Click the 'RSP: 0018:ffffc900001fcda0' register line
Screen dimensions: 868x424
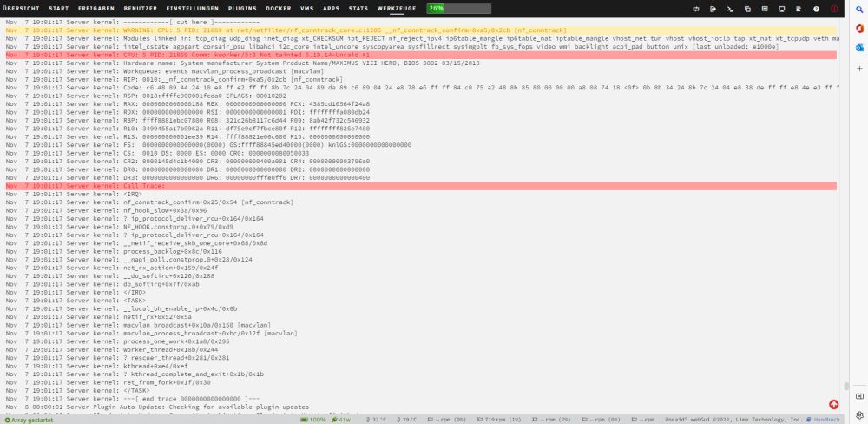click(148, 96)
